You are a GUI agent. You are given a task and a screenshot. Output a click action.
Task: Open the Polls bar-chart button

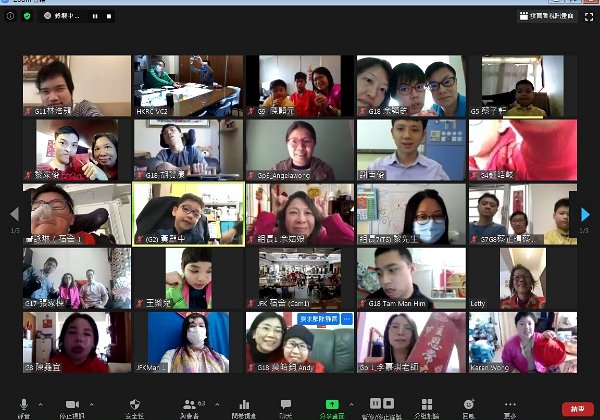coord(244,408)
